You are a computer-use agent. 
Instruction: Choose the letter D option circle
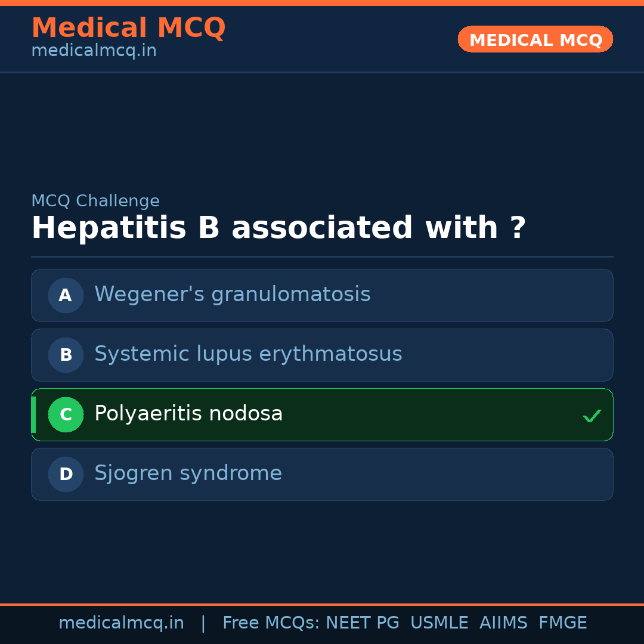click(x=66, y=474)
